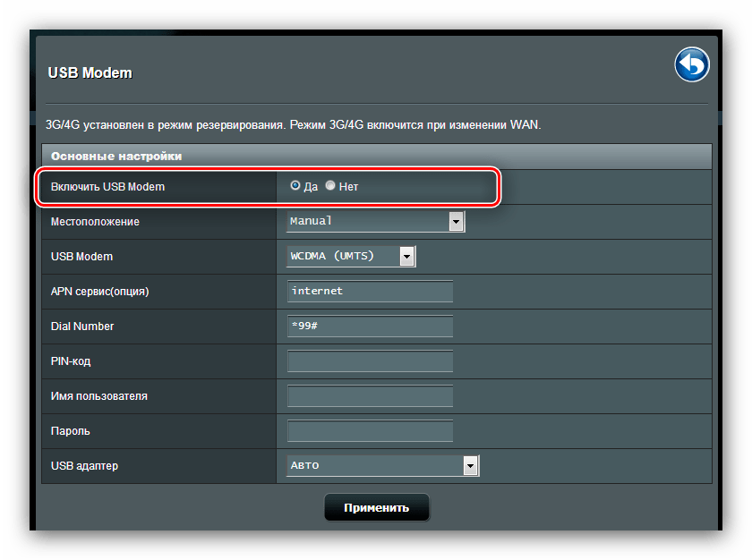Viewport: 752px width, 560px height.
Task: Select the "Нет" radio button
Action: [x=330, y=186]
